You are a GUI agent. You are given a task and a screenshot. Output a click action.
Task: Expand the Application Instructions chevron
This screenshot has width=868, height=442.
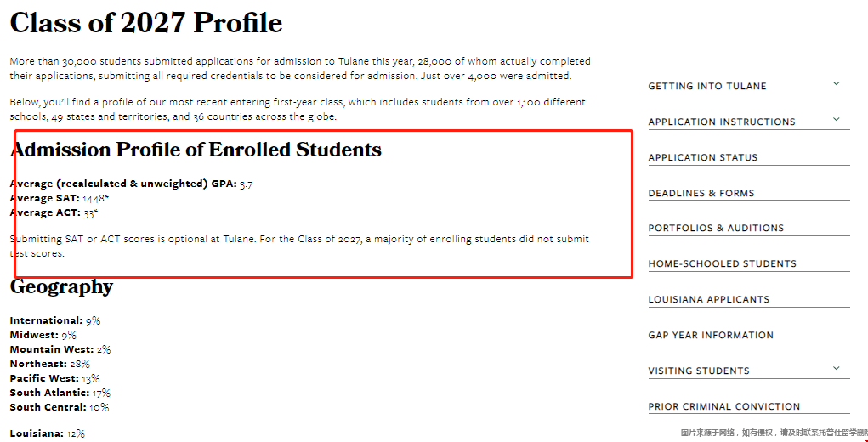pyautogui.click(x=836, y=119)
